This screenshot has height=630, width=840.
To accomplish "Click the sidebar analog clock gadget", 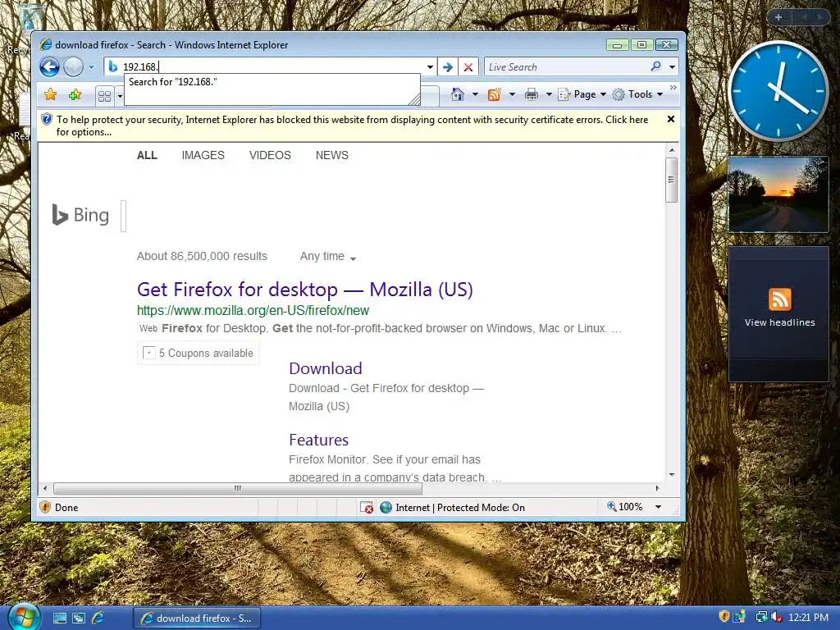I will 778,90.
